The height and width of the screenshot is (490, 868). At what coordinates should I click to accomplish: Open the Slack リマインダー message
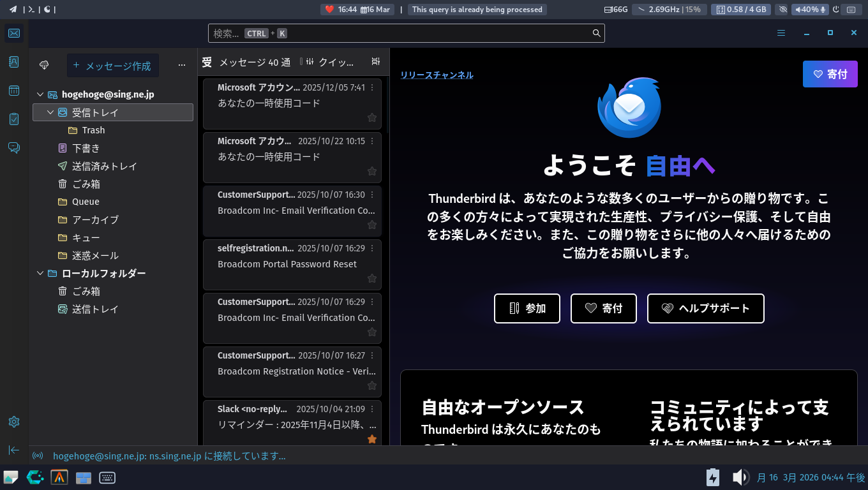pos(292,422)
